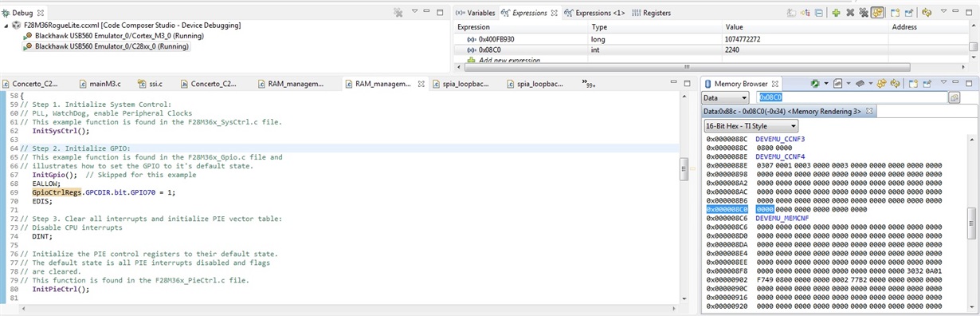
Task: Remove all expressions with double-X icon
Action: (864, 13)
